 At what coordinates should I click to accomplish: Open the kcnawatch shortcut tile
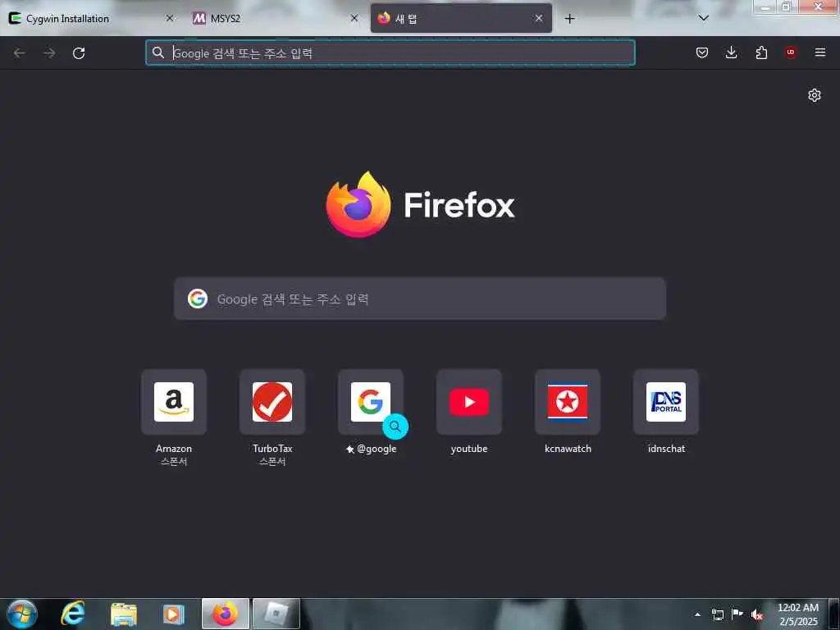coord(568,402)
